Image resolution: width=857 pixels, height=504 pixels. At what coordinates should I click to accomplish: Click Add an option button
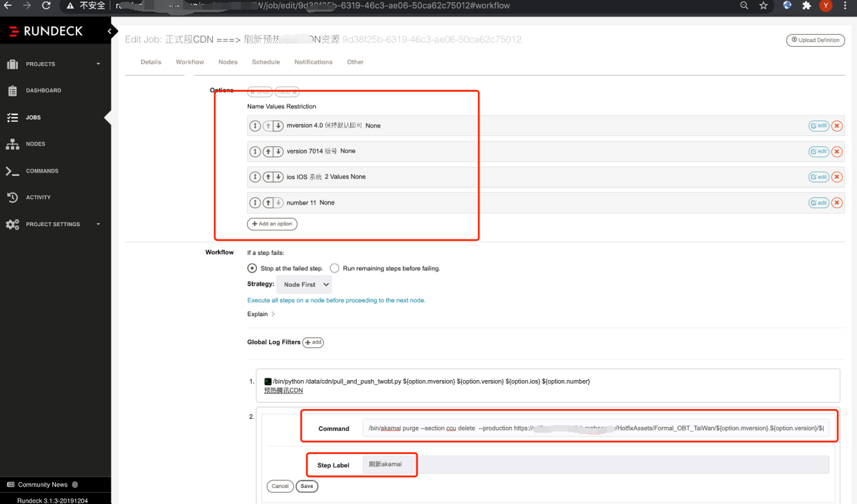[x=272, y=224]
